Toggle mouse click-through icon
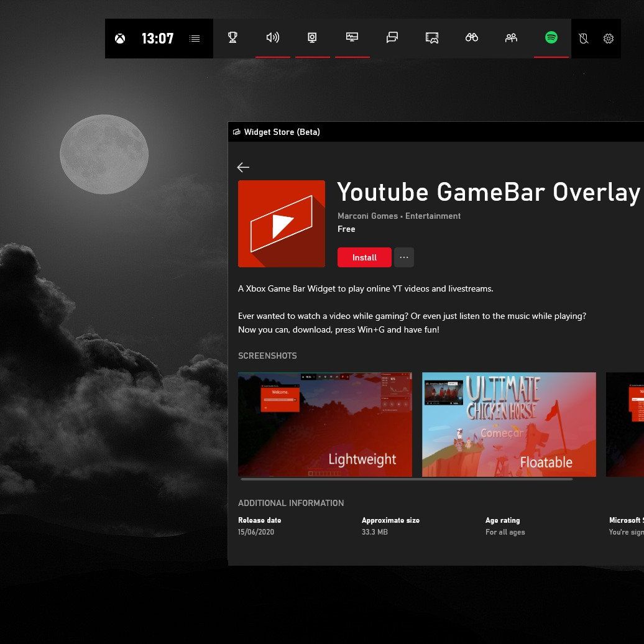 pyautogui.click(x=584, y=39)
